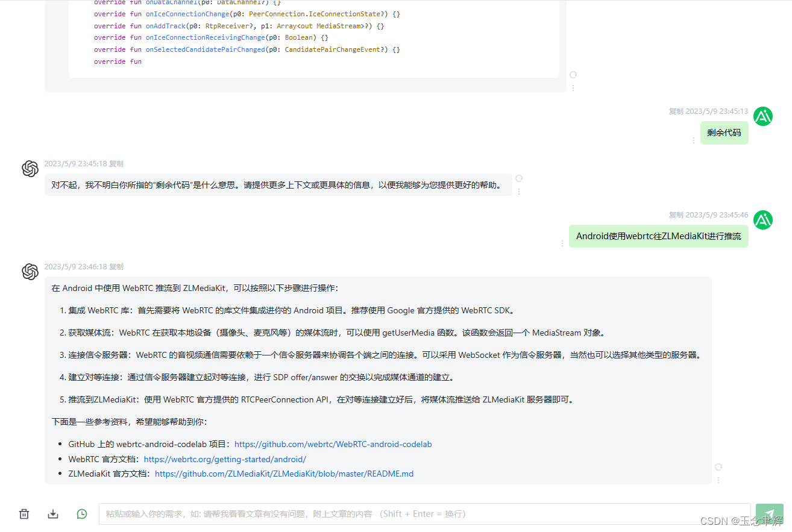Click the '剩余代码' message bubble

tap(724, 133)
